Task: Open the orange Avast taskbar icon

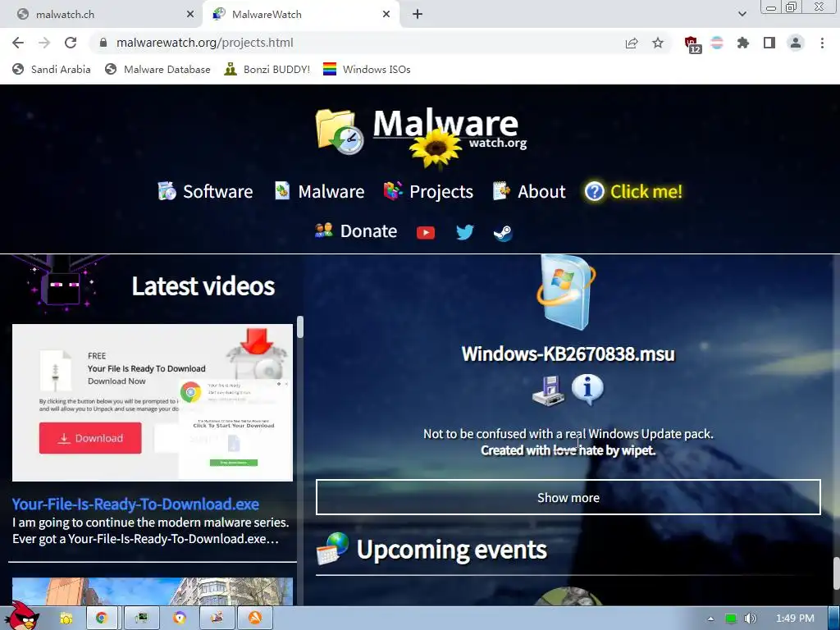Action: [x=255, y=619]
